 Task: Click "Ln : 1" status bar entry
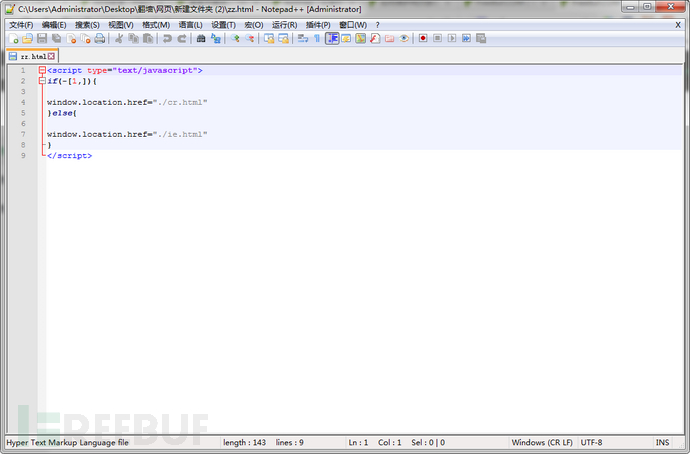(x=358, y=443)
